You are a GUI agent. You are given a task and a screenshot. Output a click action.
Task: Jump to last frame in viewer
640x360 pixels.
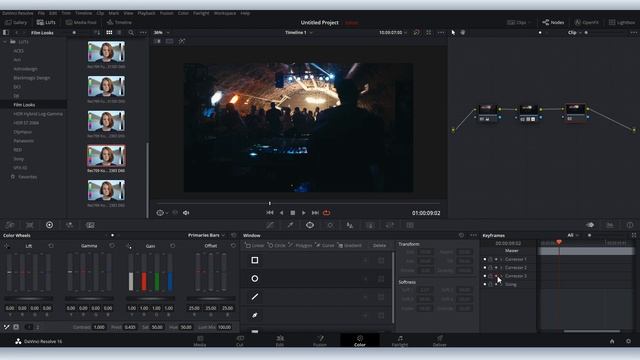(315, 213)
